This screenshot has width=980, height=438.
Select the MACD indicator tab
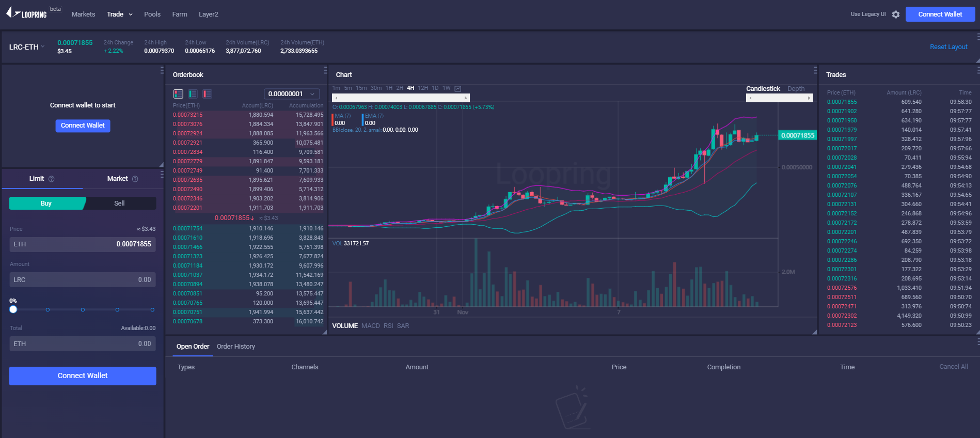pyautogui.click(x=371, y=326)
